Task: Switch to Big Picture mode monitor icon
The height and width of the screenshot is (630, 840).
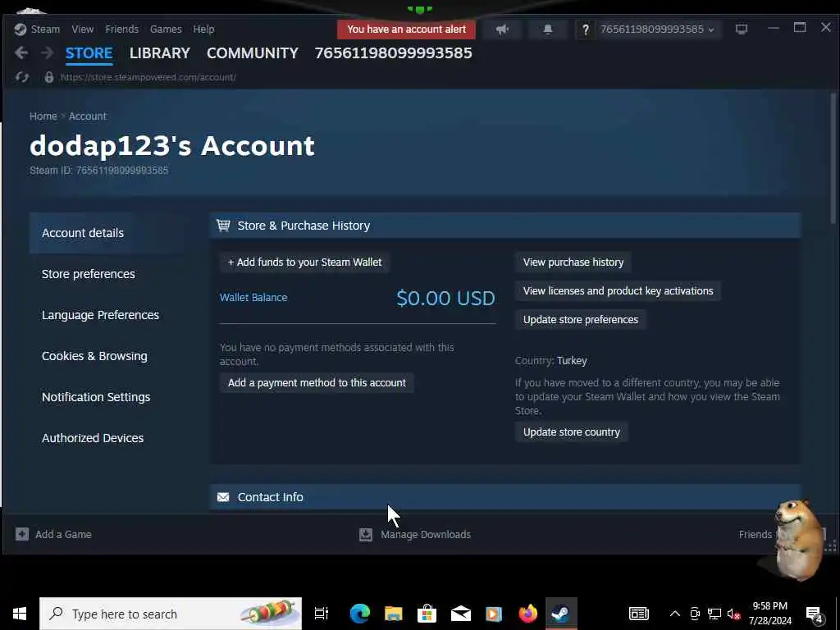Action: pos(742,29)
